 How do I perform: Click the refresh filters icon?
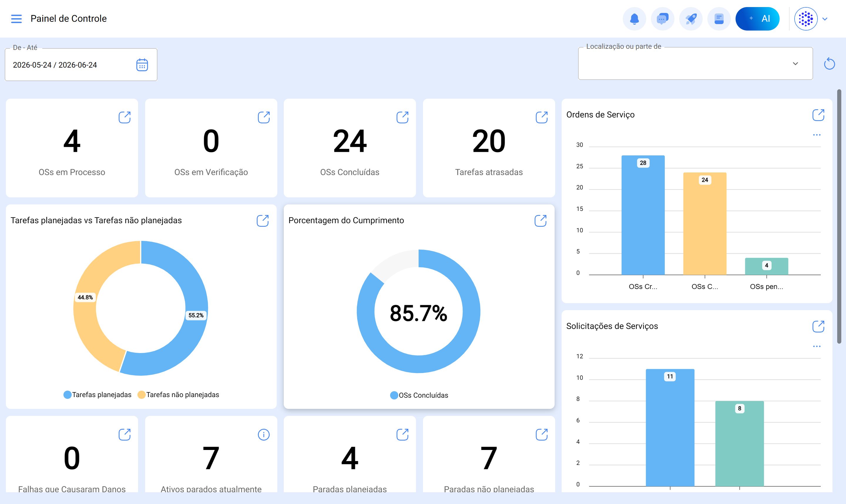pyautogui.click(x=829, y=63)
